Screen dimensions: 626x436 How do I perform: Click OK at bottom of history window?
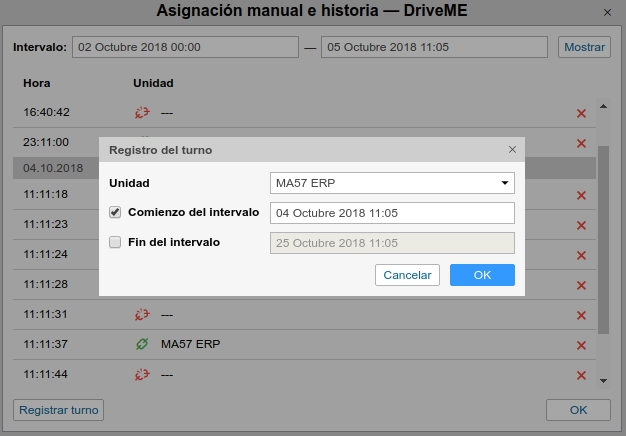578,410
